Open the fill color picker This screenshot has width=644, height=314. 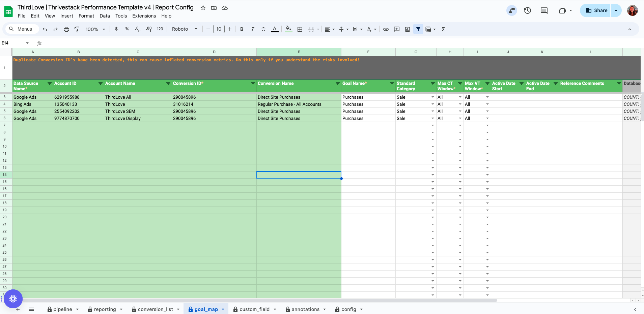coord(288,29)
